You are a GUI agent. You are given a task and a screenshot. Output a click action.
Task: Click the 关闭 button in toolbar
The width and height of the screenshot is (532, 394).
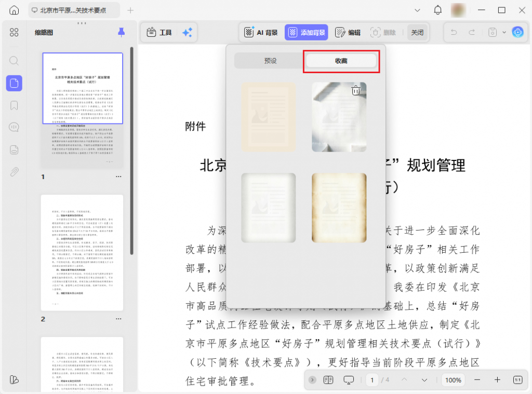pyautogui.click(x=417, y=33)
